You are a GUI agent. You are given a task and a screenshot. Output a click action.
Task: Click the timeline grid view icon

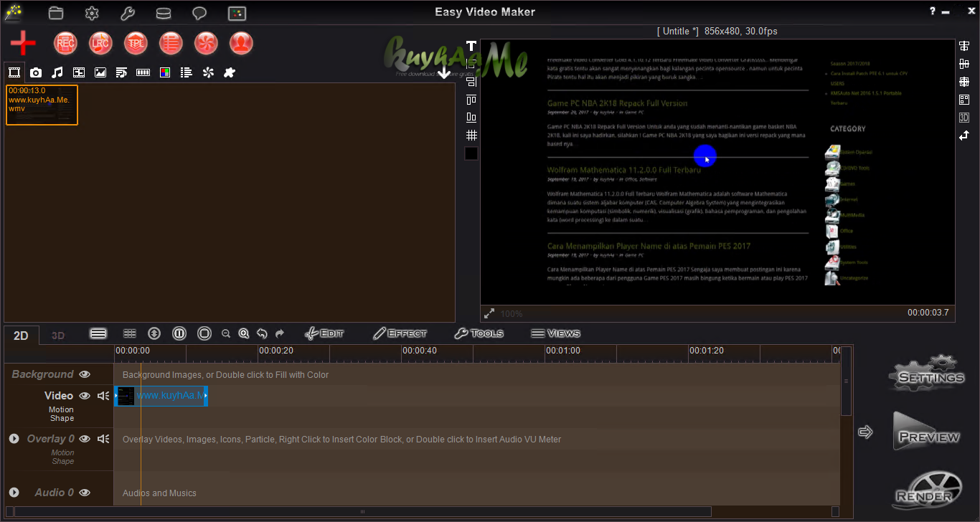pos(130,333)
